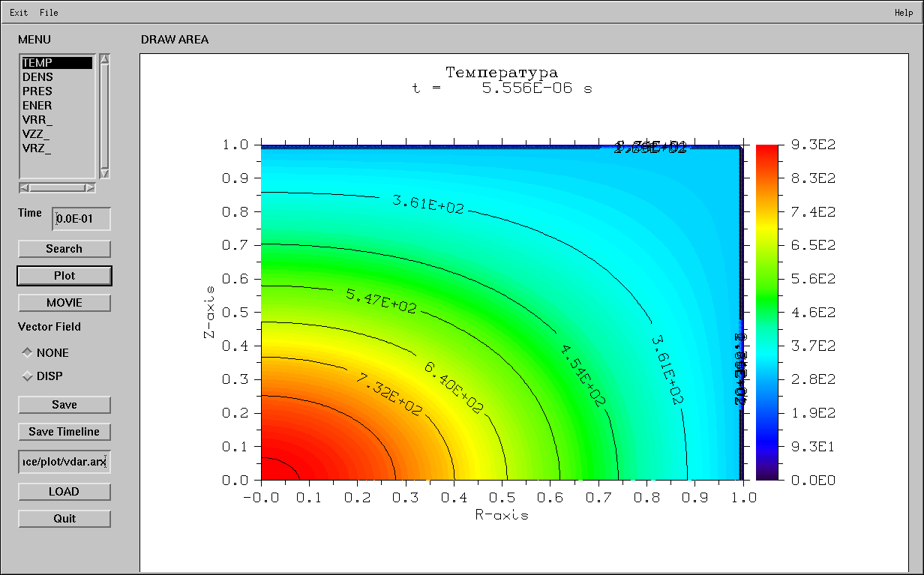Select DENS from the variable list
The image size is (924, 575).
[x=38, y=76]
